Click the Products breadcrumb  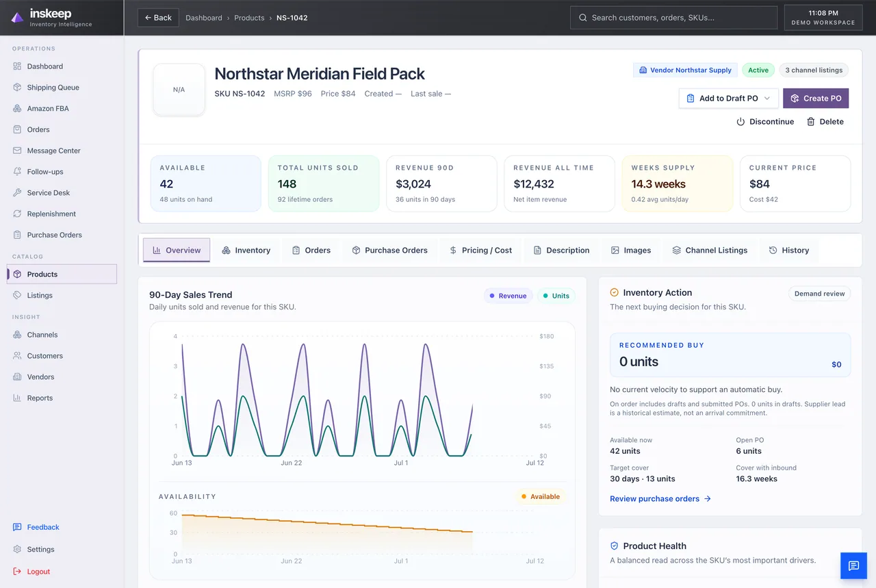coord(249,18)
